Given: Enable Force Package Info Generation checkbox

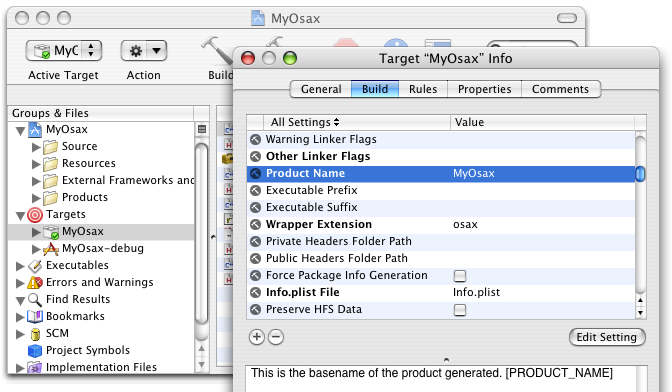Looking at the screenshot, I should point(459,276).
